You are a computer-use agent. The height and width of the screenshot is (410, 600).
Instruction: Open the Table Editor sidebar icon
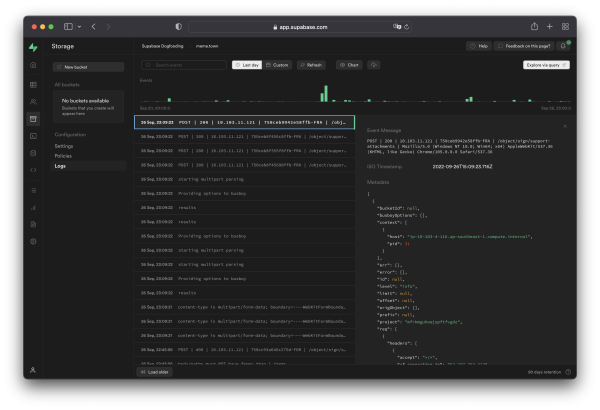33,84
